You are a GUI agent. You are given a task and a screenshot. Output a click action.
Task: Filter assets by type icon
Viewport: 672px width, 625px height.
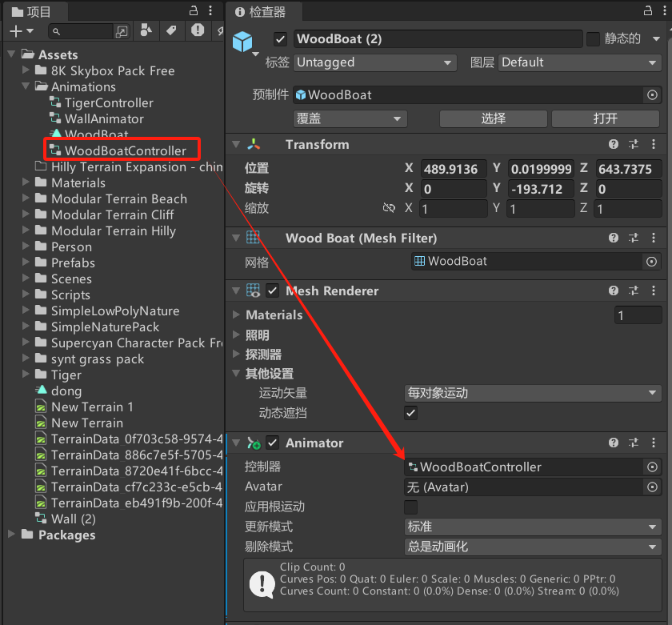[146, 30]
